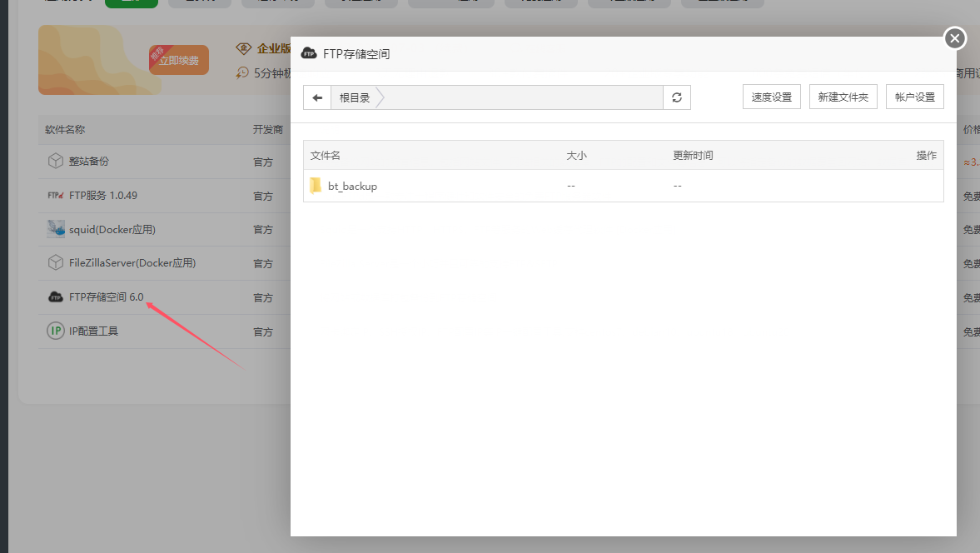The height and width of the screenshot is (553, 980).
Task: Click the 整站备份 cube icon
Action: [x=55, y=161]
